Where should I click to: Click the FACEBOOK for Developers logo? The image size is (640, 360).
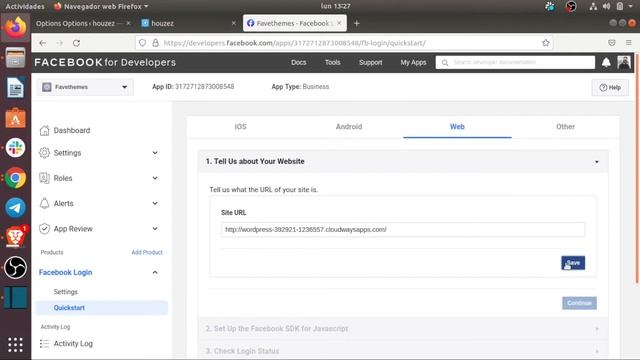pyautogui.click(x=105, y=62)
